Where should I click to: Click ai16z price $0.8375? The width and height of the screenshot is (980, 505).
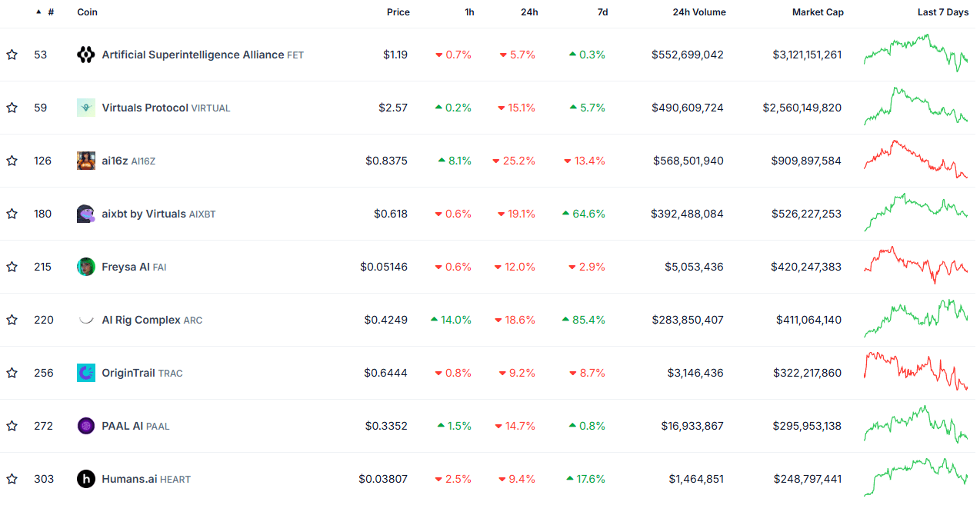(x=387, y=161)
